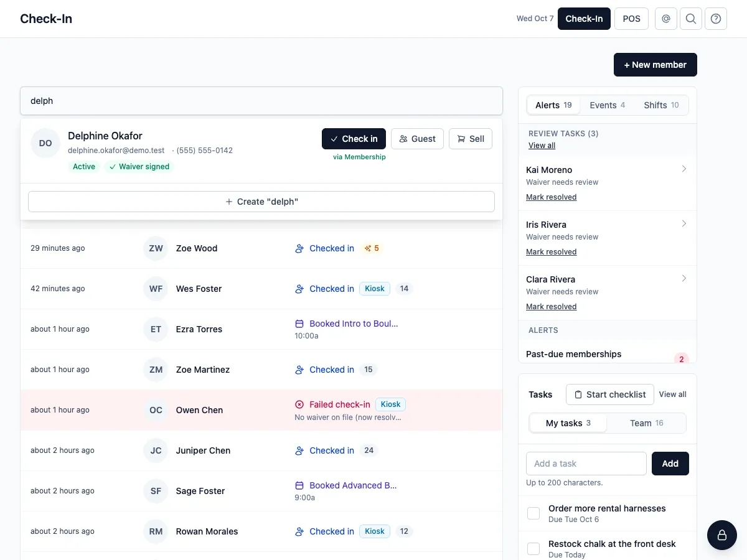Click Sage Foster's SF avatar
The height and width of the screenshot is (560, 747).
click(x=156, y=491)
